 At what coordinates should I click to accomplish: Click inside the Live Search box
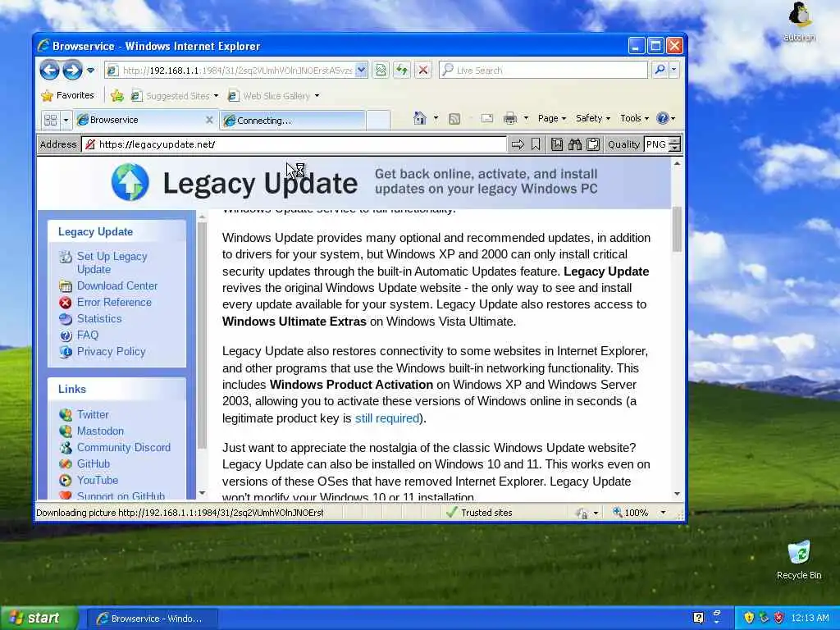point(543,71)
